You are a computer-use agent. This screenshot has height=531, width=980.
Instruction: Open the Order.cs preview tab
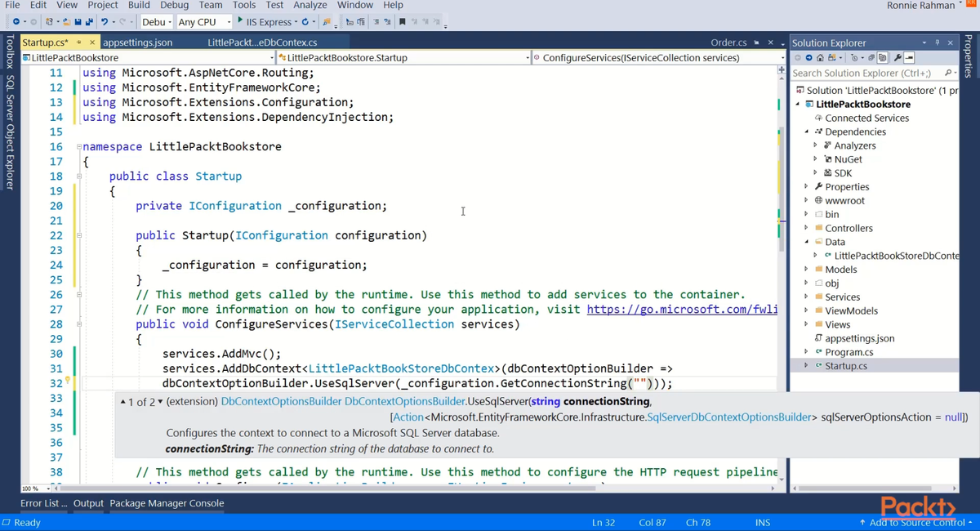pyautogui.click(x=729, y=42)
